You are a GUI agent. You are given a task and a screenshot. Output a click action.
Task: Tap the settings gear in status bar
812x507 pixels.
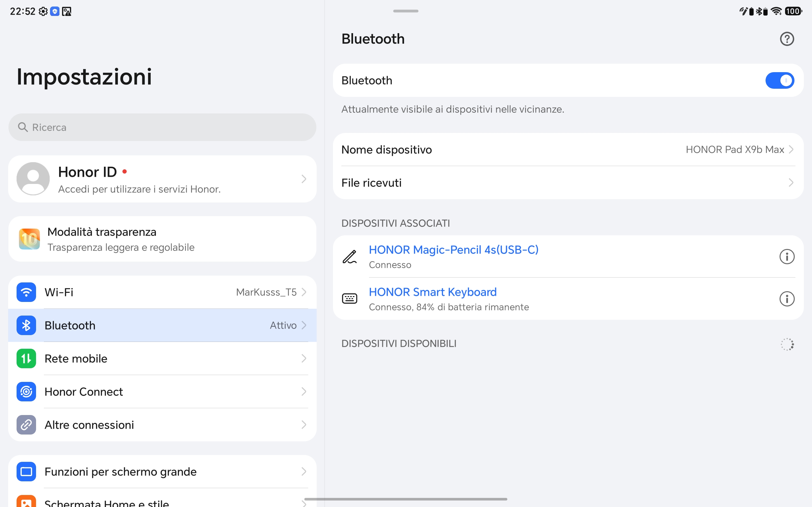tap(43, 11)
